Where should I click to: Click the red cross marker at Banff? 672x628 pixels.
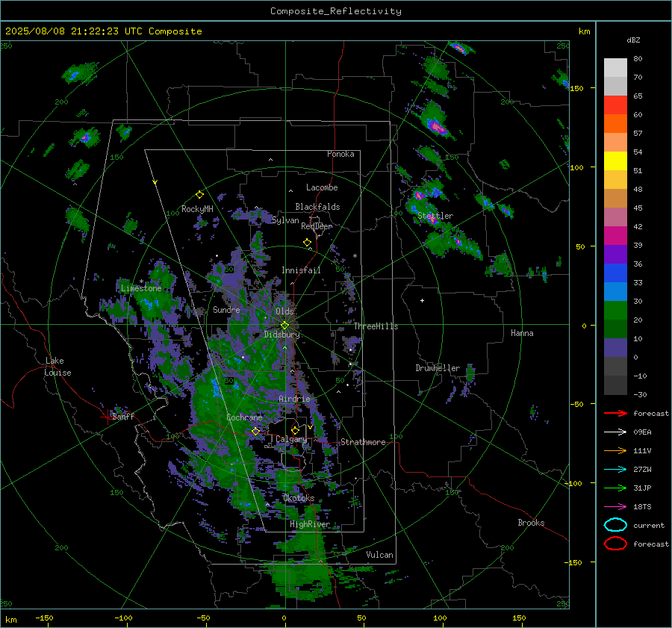point(107,416)
